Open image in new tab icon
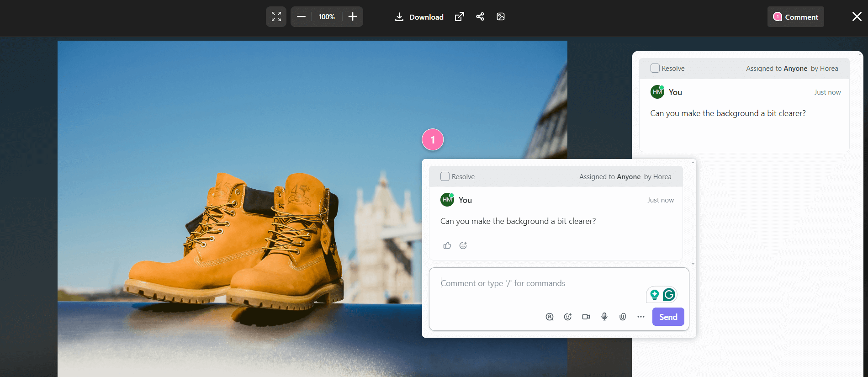 (460, 17)
